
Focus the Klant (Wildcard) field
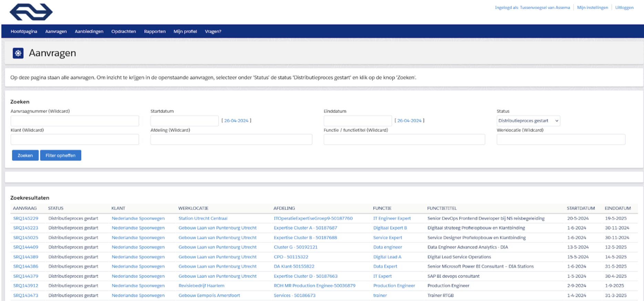pos(75,139)
